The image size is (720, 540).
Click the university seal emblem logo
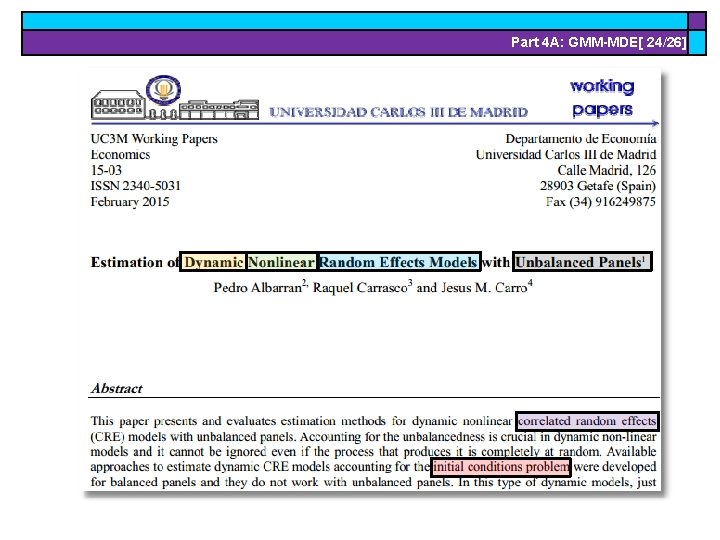coord(163,90)
